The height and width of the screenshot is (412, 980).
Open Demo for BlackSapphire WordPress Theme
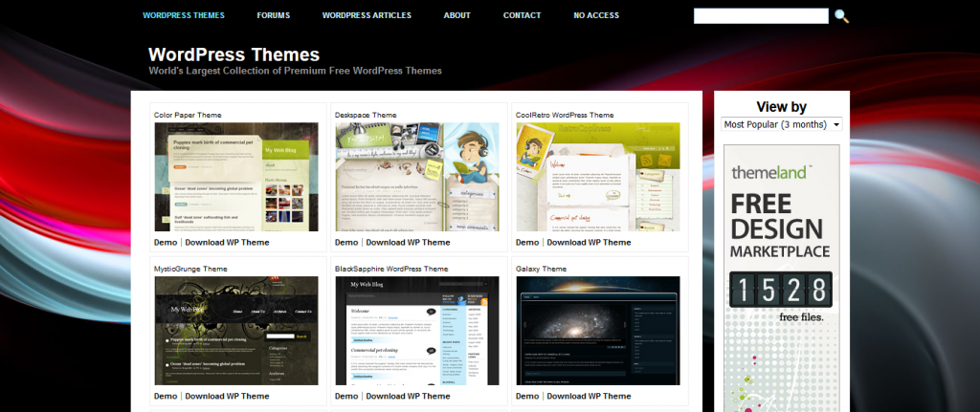(x=346, y=396)
